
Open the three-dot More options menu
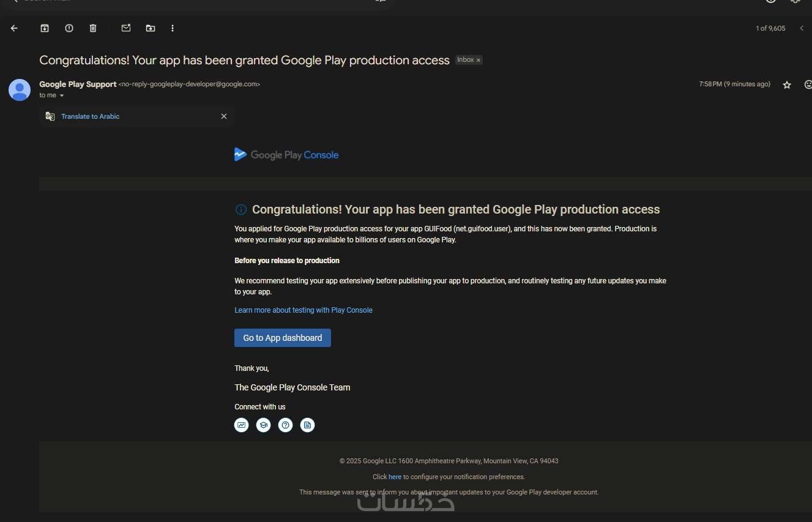tap(173, 28)
